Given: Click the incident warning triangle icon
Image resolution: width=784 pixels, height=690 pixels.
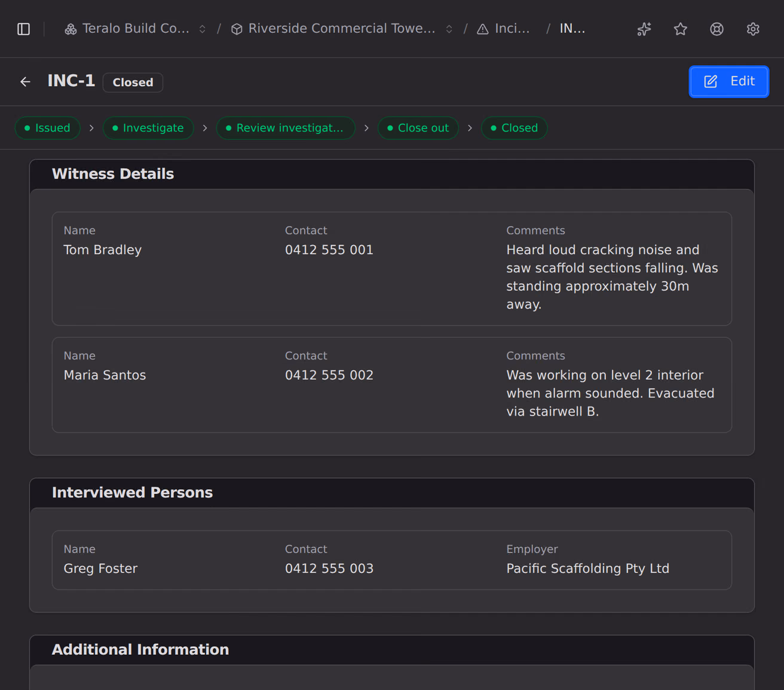Looking at the screenshot, I should click(x=483, y=29).
